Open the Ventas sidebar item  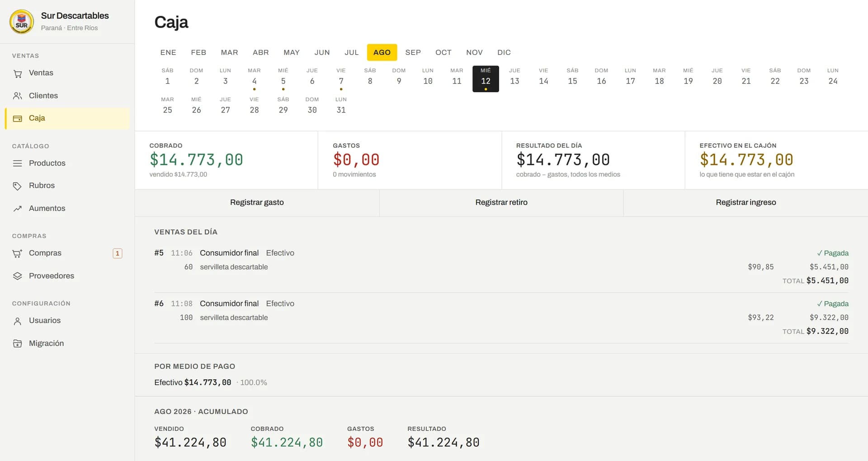click(x=67, y=73)
